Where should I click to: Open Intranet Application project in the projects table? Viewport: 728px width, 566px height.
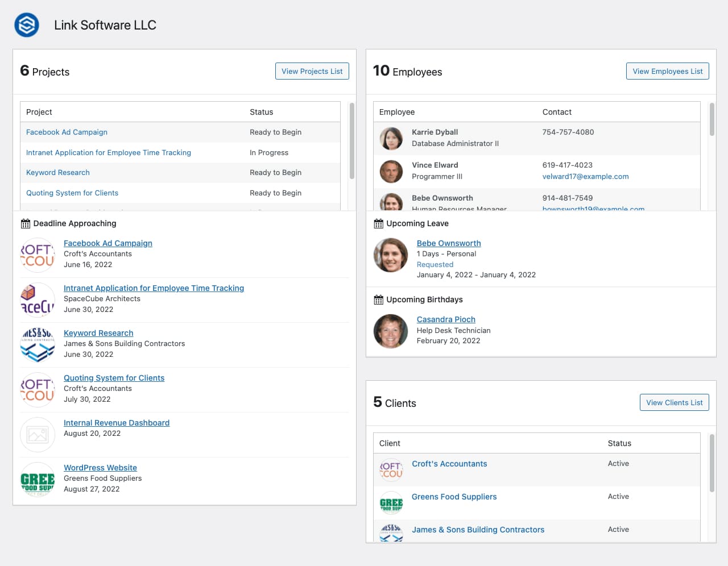[109, 153]
